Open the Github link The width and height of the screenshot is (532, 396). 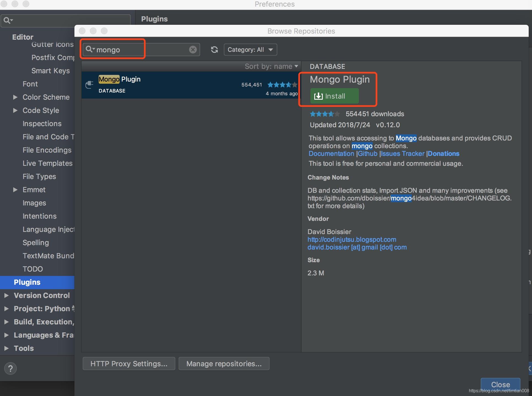coord(367,154)
